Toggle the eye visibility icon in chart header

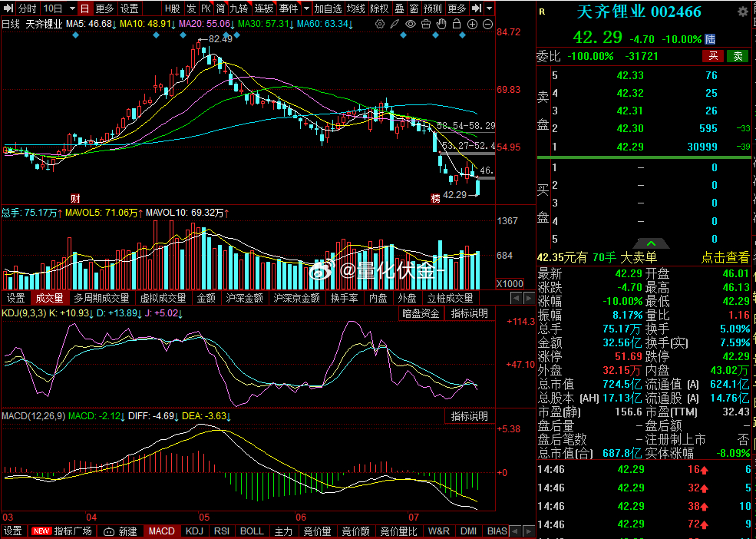(x=411, y=24)
